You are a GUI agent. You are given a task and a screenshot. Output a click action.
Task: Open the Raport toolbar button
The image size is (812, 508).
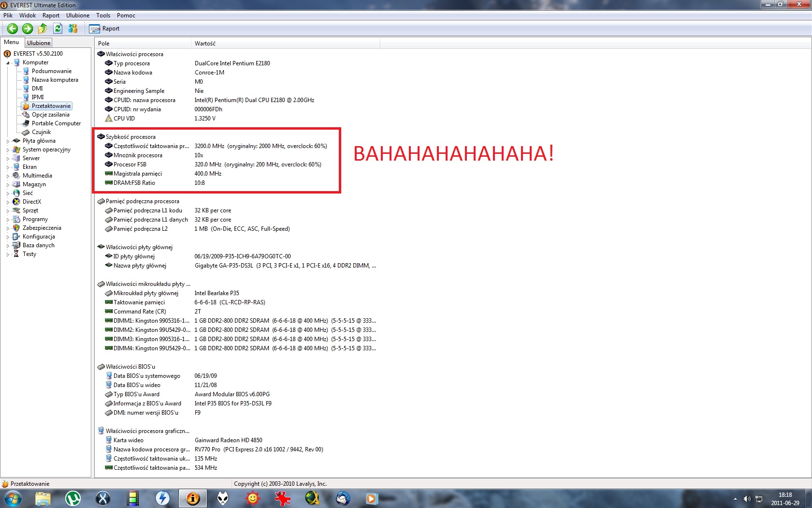point(104,29)
